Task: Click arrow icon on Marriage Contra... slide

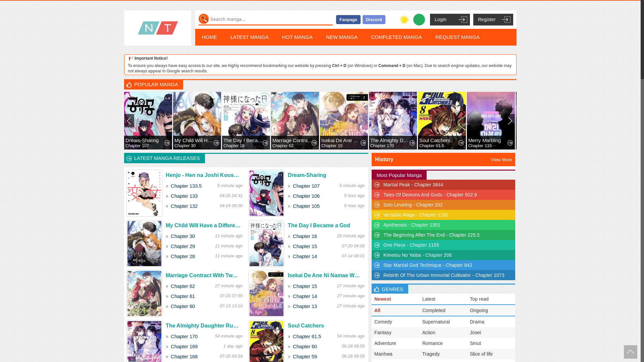Action: tap(314, 143)
